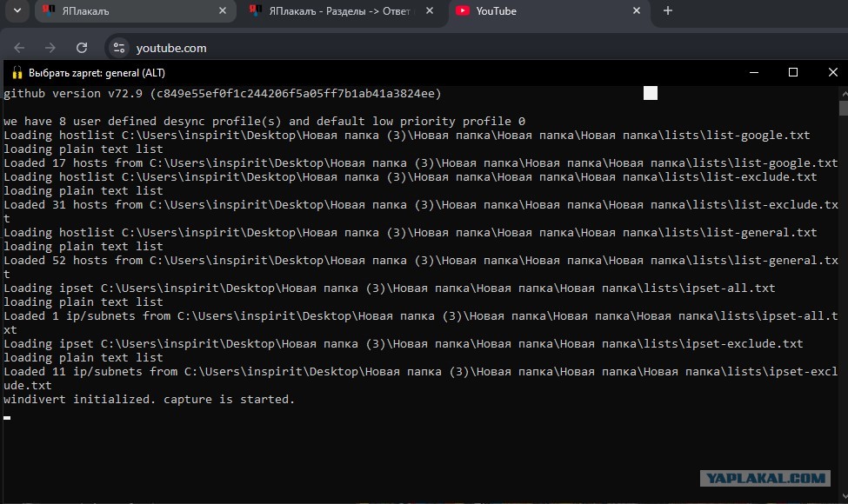848x504 pixels.
Task: Click 'Loaded 52 hosts from' line
Action: (x=420, y=268)
